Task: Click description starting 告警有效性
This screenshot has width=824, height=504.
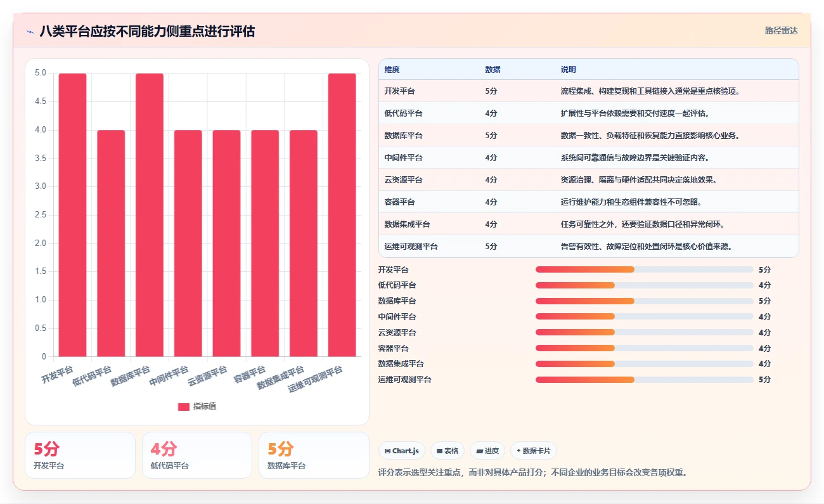Action: tap(647, 247)
